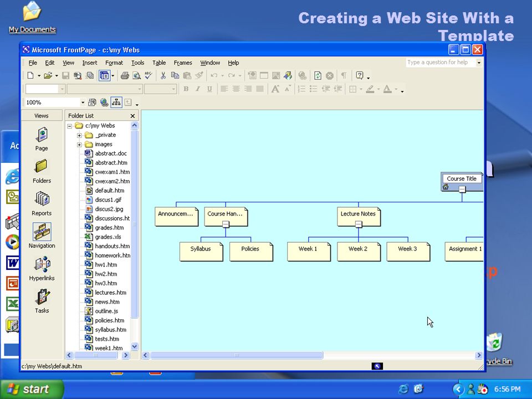This screenshot has width=532, height=399.
Task: Open My Documents desktop icon
Action: point(32,17)
